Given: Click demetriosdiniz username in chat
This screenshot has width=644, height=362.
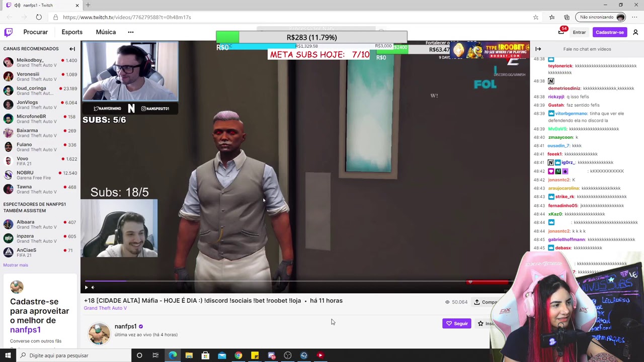Looking at the screenshot, I should click(x=565, y=88).
